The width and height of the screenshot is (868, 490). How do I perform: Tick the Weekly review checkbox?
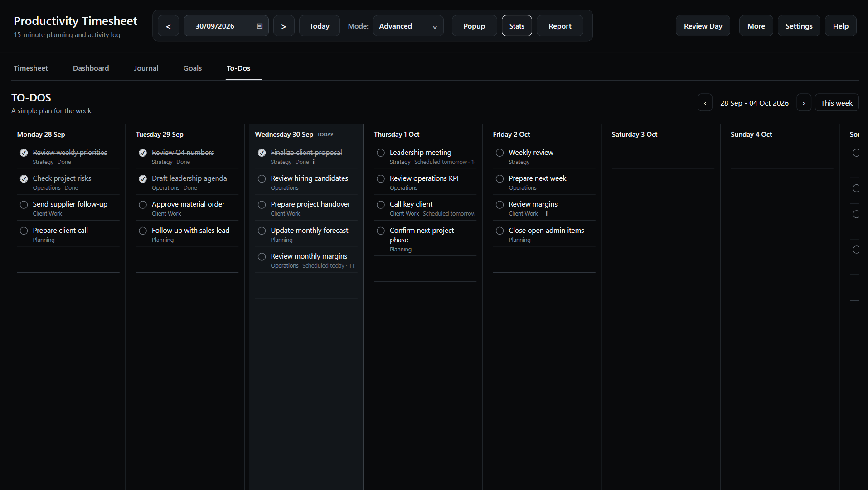(x=499, y=153)
